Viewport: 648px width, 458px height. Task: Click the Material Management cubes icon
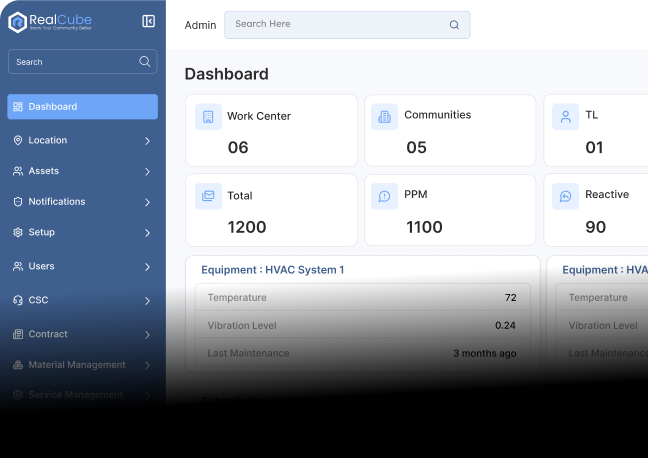[18, 365]
